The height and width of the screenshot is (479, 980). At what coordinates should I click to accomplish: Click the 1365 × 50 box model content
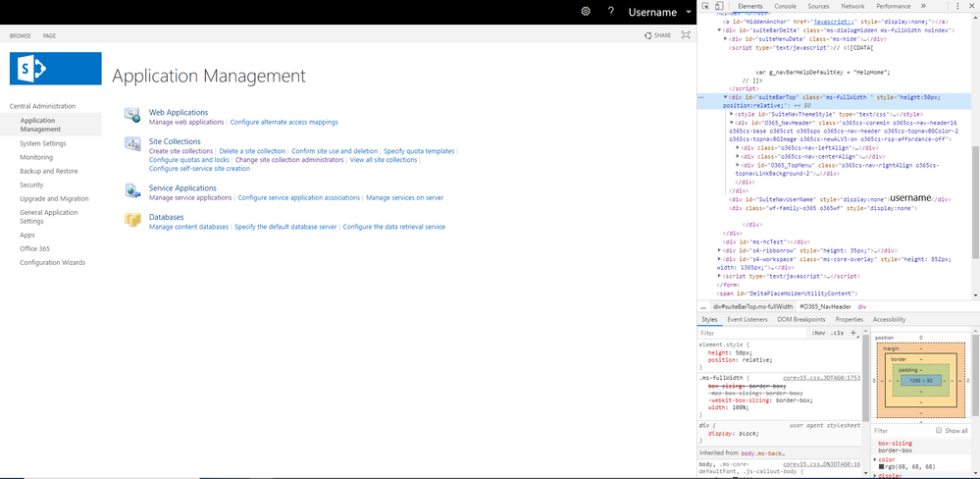920,380
